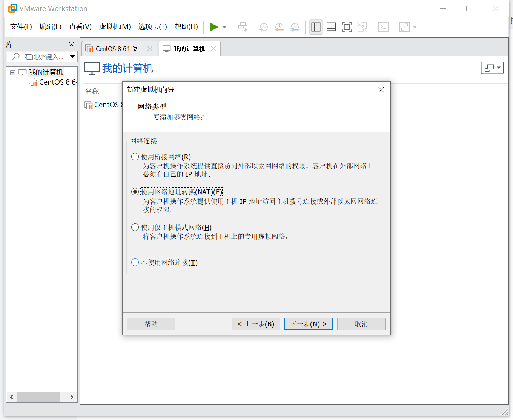Click the 下一步(N) button

(309, 324)
